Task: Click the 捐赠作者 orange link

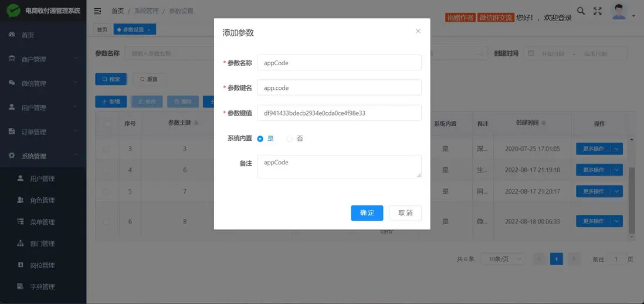Action: coord(460,18)
